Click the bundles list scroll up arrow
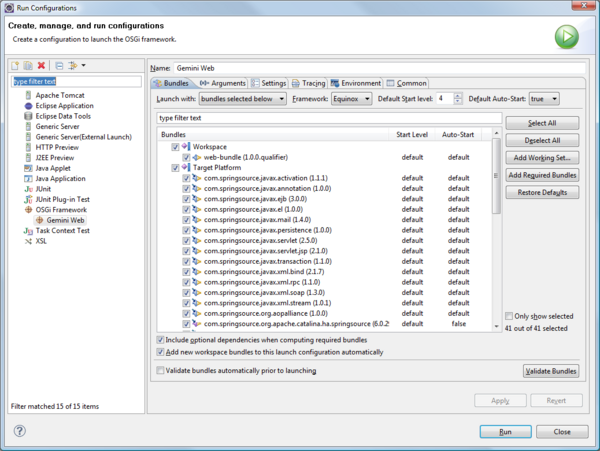600x451 pixels. (496, 133)
